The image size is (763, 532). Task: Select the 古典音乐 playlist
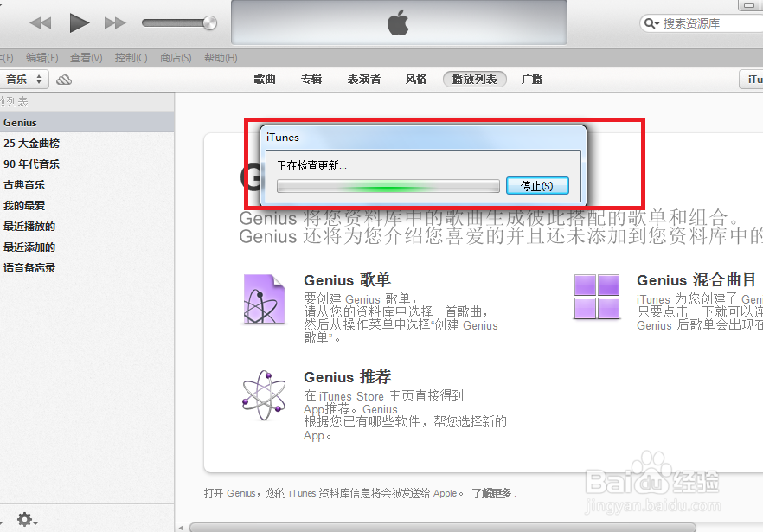[x=87, y=185]
